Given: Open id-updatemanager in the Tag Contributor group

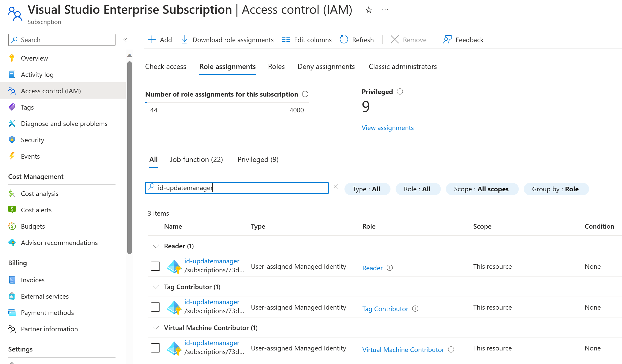Looking at the screenshot, I should click(212, 302).
